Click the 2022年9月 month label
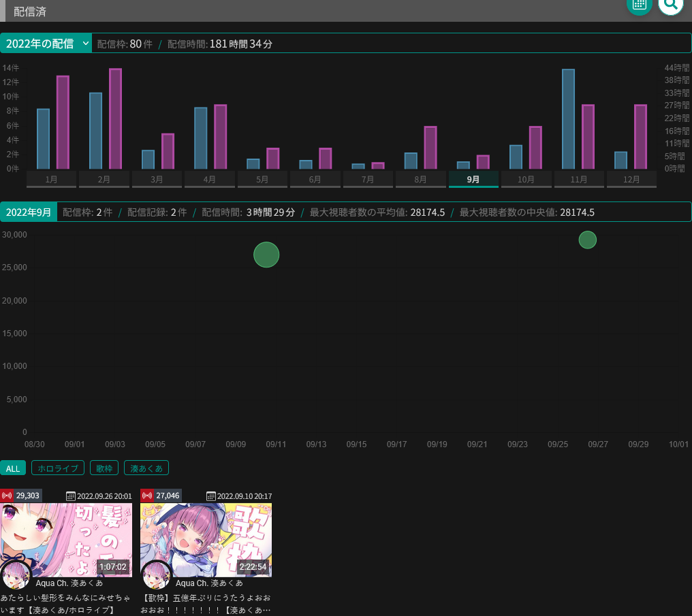Image resolution: width=692 pixels, height=616 pixels. click(x=29, y=212)
